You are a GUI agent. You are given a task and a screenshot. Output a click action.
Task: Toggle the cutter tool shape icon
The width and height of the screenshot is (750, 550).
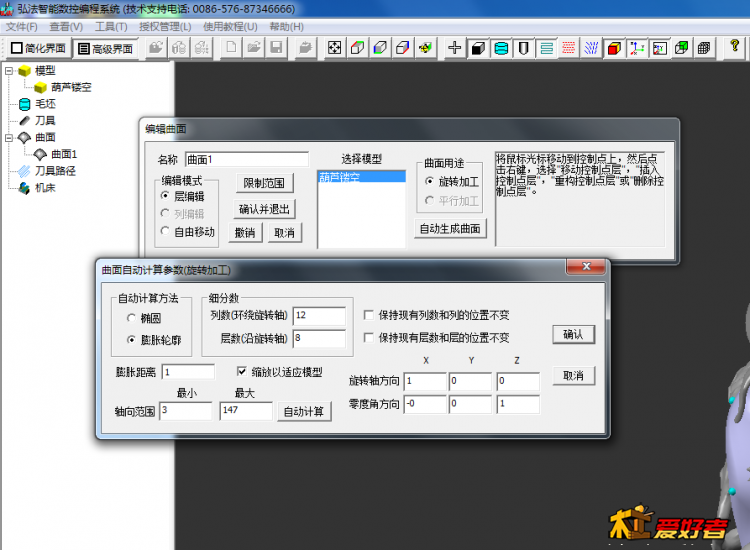(523, 48)
